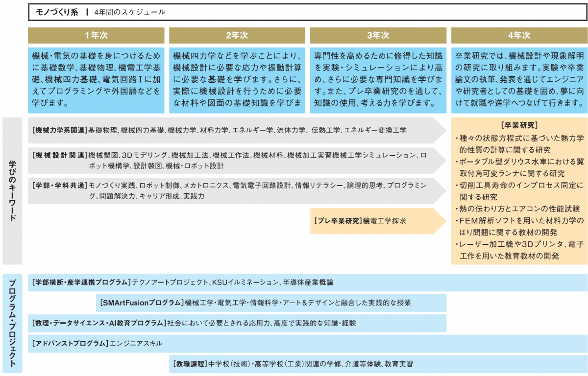Click the '[アドバンストプログラム]' label

point(70,343)
